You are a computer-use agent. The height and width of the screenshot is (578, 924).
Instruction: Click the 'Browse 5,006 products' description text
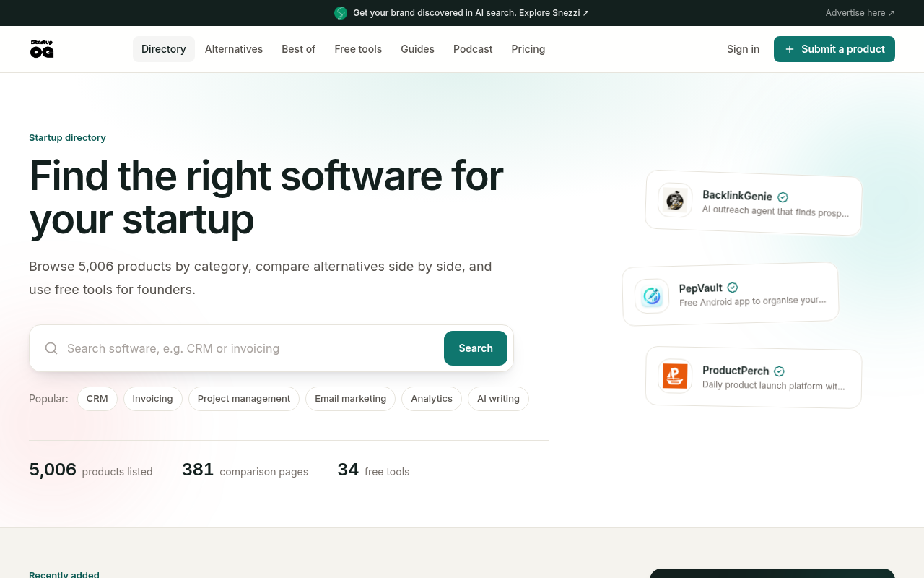click(x=261, y=278)
